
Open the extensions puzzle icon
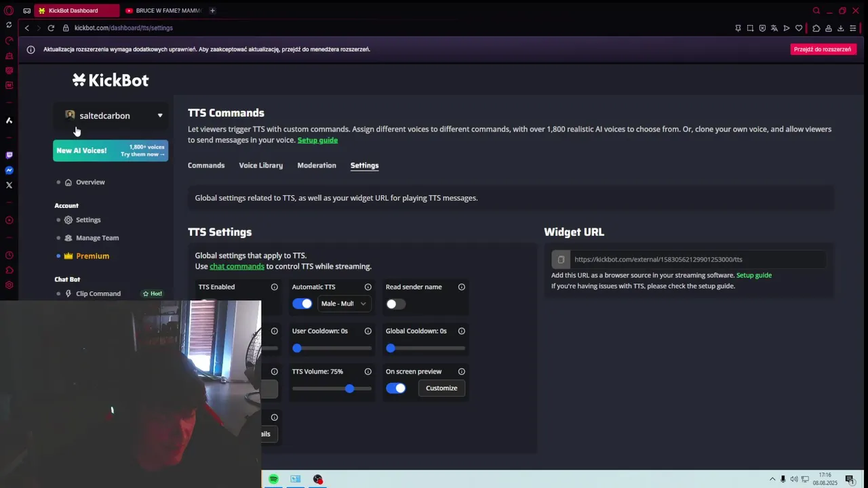point(816,28)
